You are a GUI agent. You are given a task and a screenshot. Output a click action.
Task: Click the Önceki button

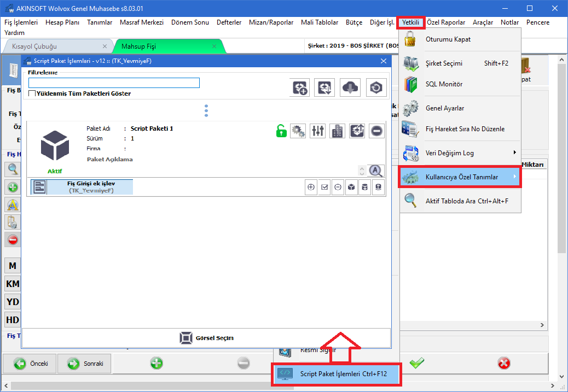point(30,364)
